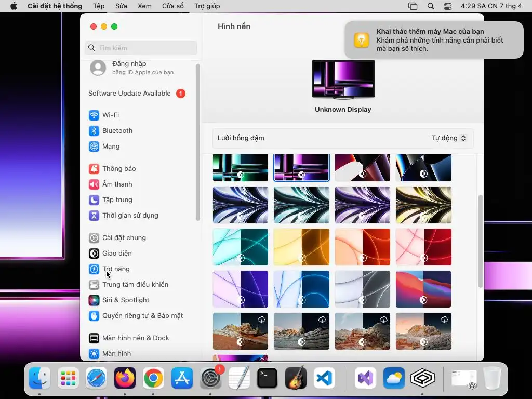
Task: Click the Tìm kiếm search field
Action: point(141,48)
